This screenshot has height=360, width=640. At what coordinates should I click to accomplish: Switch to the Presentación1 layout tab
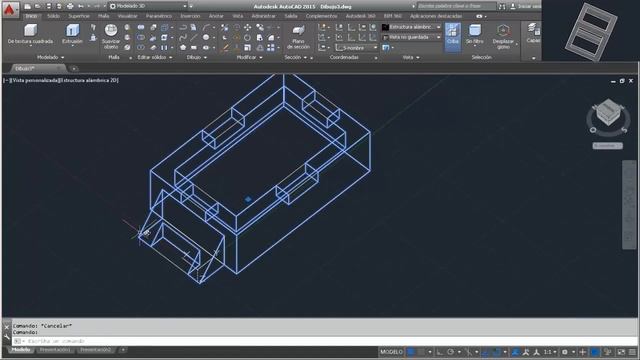pyautogui.click(x=55, y=350)
